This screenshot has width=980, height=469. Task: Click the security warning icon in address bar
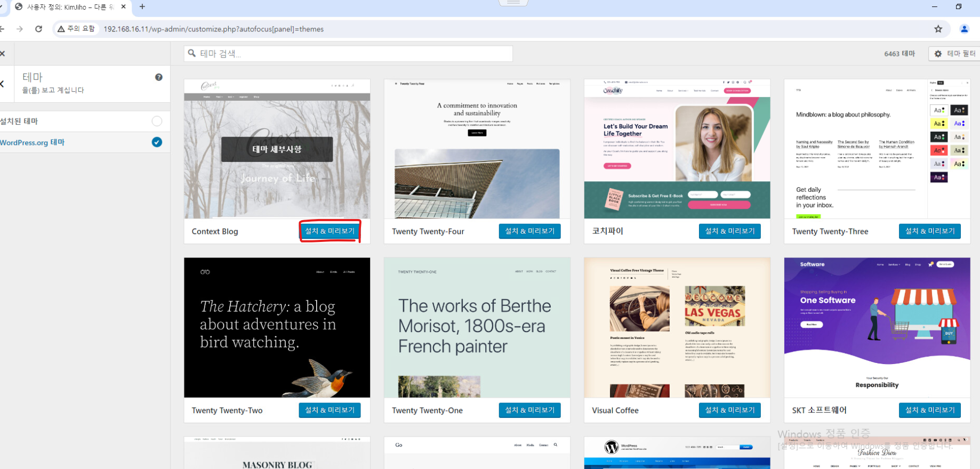[61, 29]
